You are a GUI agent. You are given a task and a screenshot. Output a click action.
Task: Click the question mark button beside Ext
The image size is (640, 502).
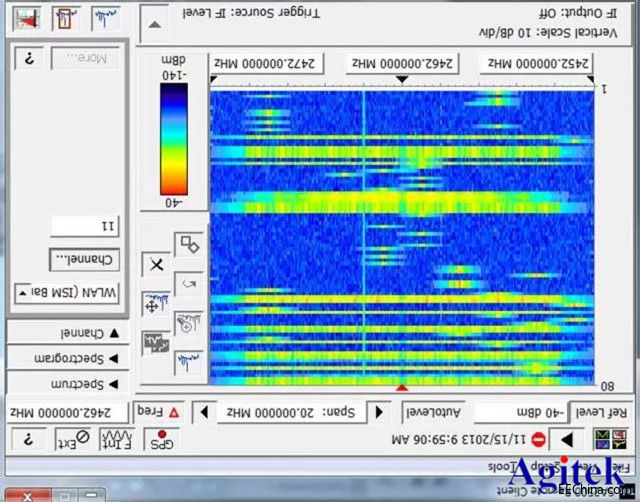click(28, 440)
